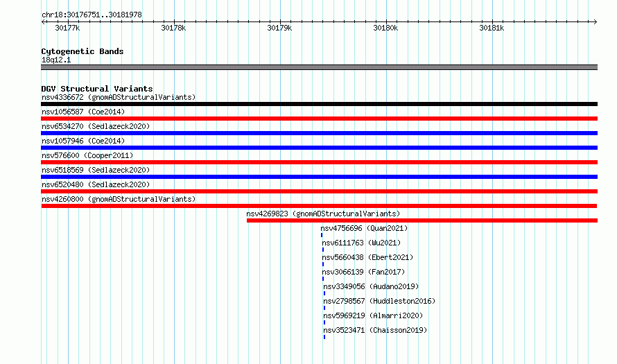Click the red nsv576600 variant bar
The height and width of the screenshot is (364, 617).
click(x=319, y=162)
